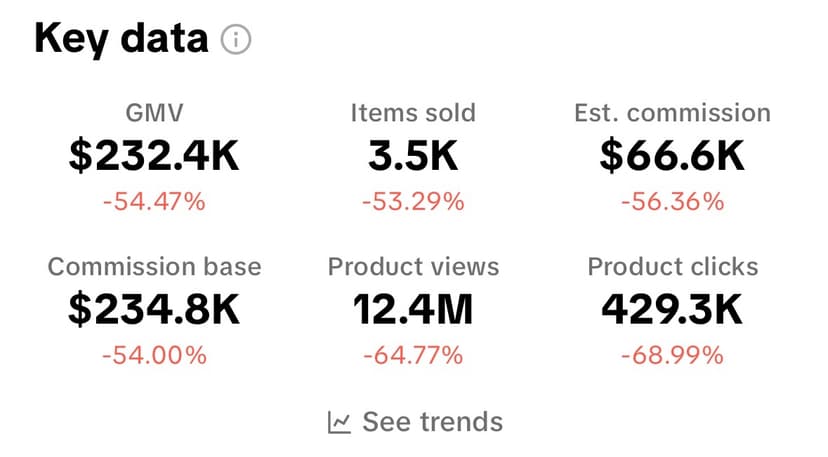The width and height of the screenshot is (828, 457).
Task: Click the info icon beside Key data
Action: click(x=236, y=41)
